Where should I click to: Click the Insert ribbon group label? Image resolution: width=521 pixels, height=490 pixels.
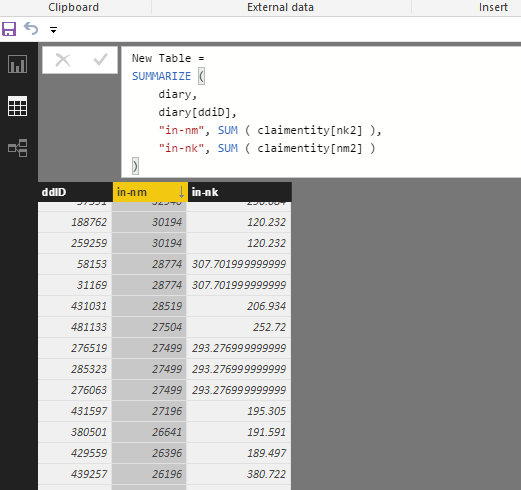point(493,7)
